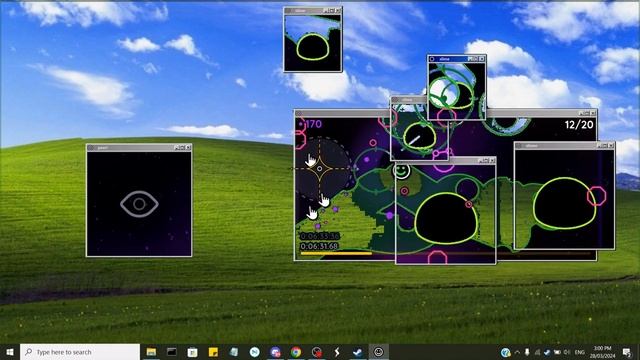The image size is (640, 360).
Task: Click the ENG language indicator
Action: pos(580,352)
